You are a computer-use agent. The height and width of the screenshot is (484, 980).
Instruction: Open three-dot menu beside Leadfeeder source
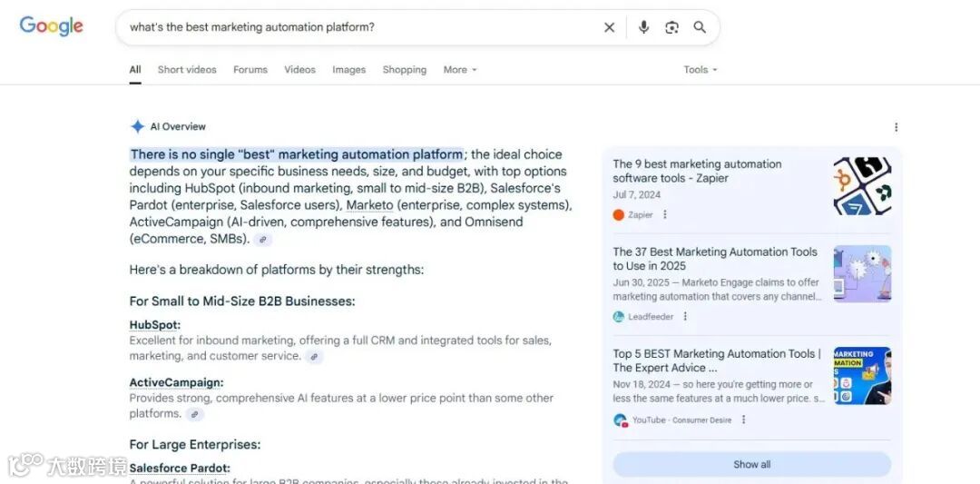click(x=685, y=316)
